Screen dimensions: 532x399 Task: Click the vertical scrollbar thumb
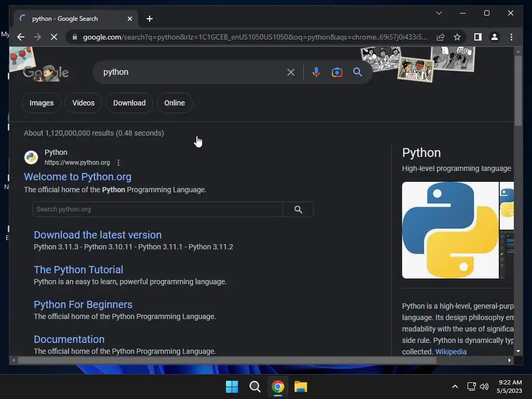518,90
